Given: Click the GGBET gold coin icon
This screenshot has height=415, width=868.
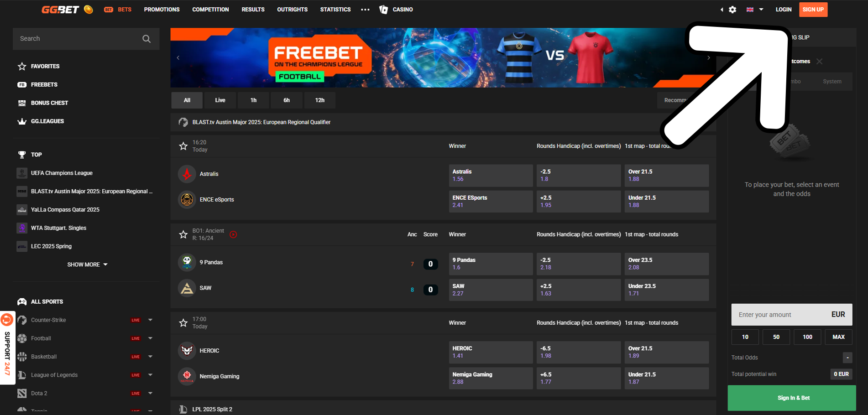Looking at the screenshot, I should coord(89,10).
